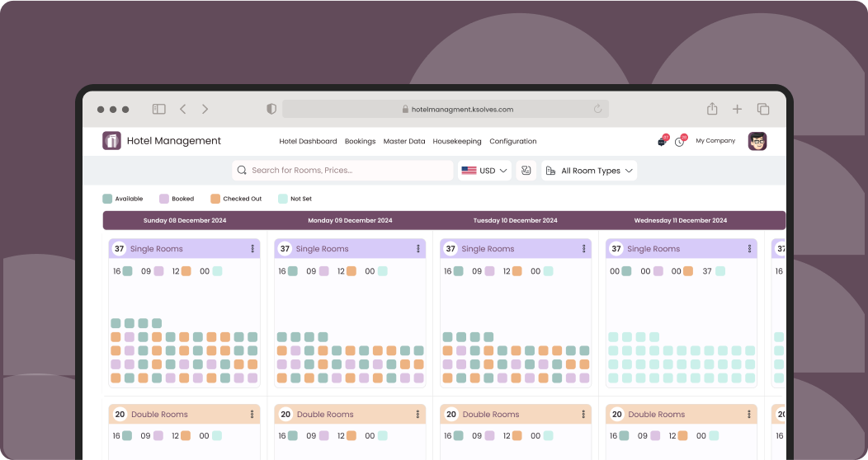Open the Housekeeping menu
The image size is (868, 460).
coord(457,141)
